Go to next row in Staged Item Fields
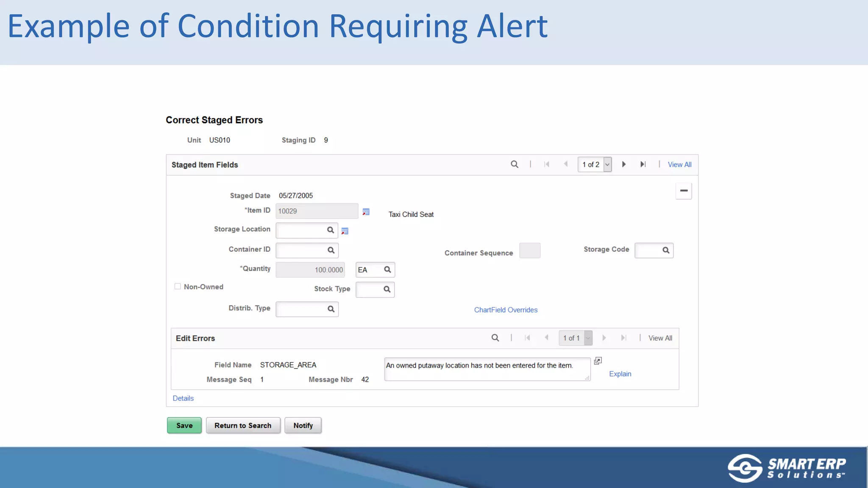The height and width of the screenshot is (488, 868). [624, 164]
